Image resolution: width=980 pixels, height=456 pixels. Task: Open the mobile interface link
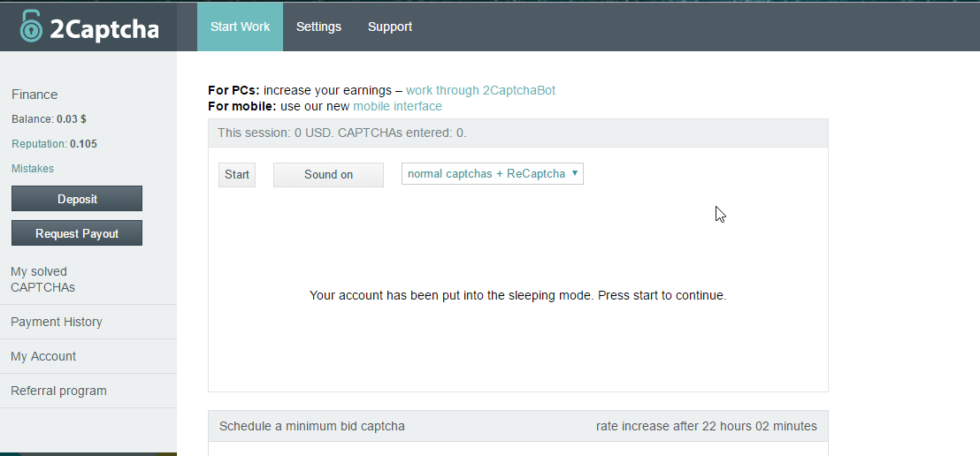[397, 106]
